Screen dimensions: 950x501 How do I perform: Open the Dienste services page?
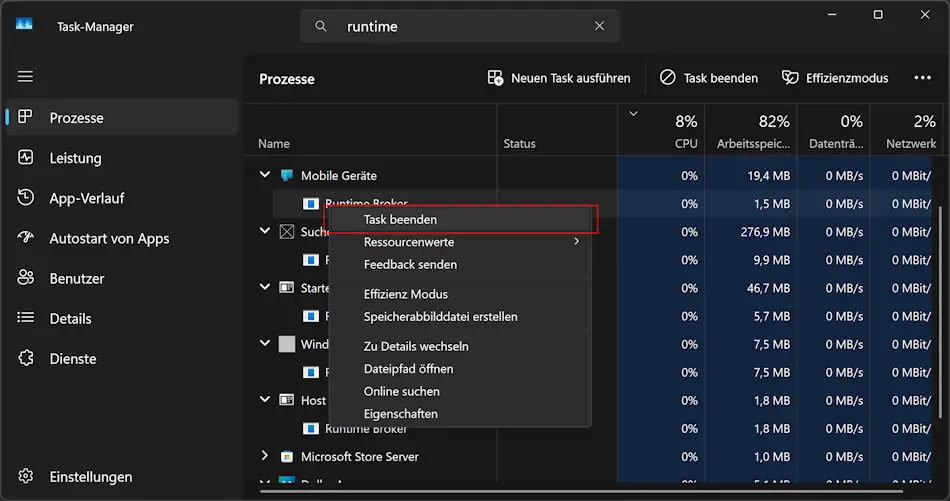[72, 358]
